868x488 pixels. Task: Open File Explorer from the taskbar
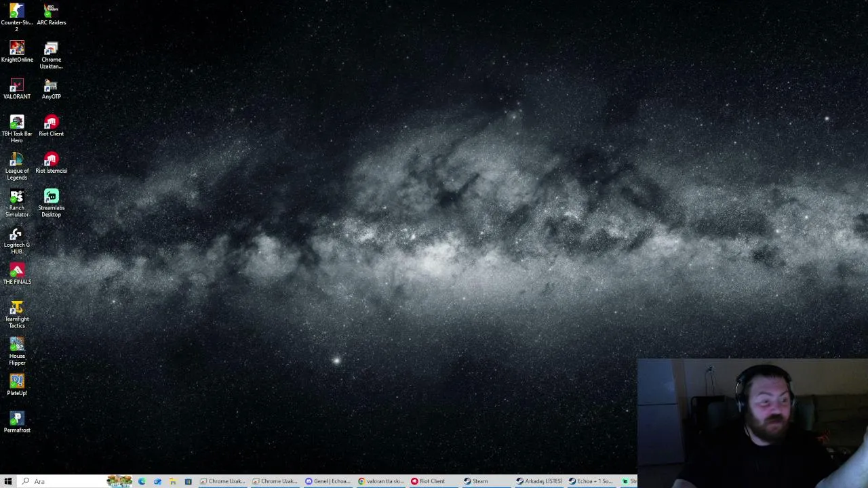tap(173, 481)
